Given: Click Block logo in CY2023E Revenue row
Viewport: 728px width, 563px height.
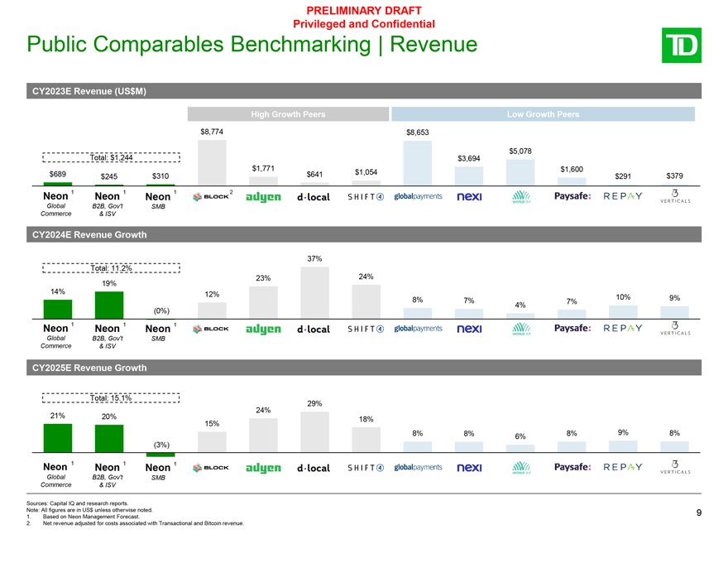Looking at the screenshot, I should click(211, 197).
